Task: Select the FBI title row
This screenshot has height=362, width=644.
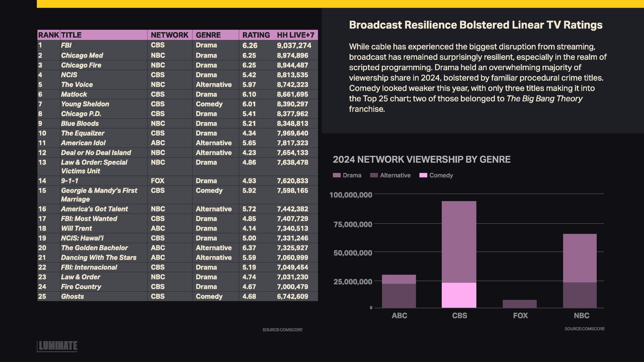Action: (x=66, y=45)
